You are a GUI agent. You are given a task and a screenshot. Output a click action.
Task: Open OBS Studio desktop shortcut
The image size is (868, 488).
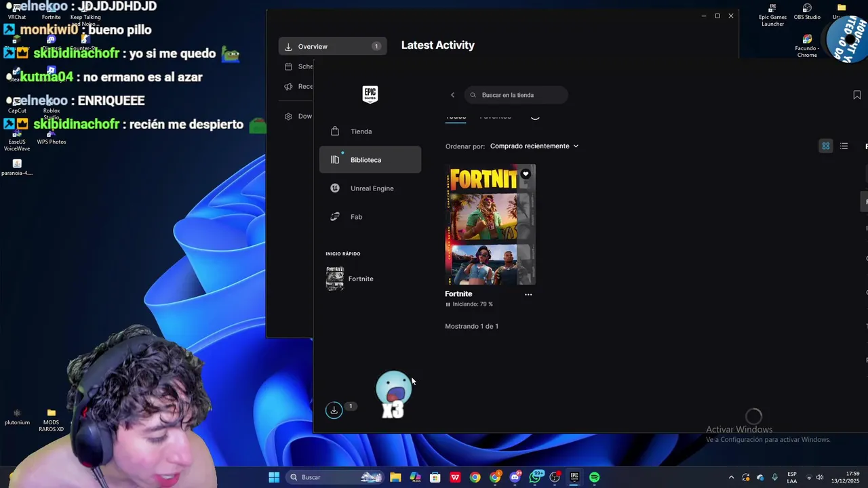pos(807,12)
